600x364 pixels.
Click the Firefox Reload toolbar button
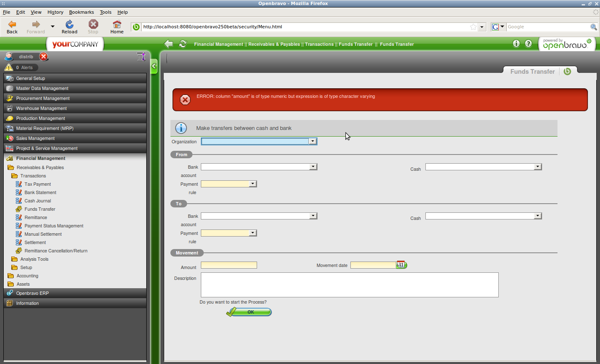pyautogui.click(x=70, y=27)
